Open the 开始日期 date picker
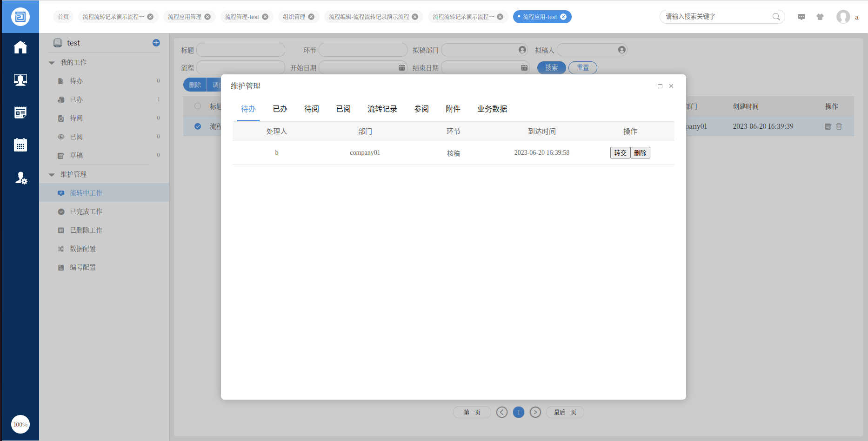Viewport: 868px width, 441px height. 402,68
